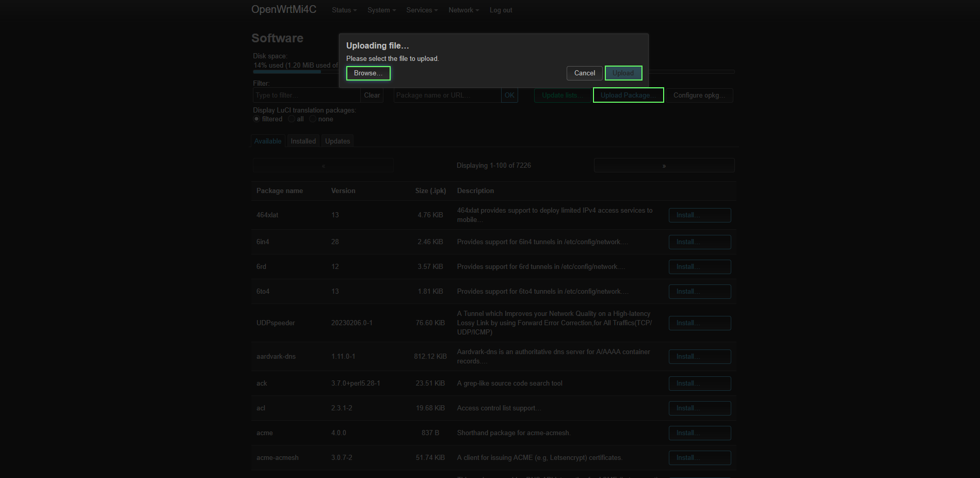Viewport: 980px width, 478px height.
Task: Click the Size (.ipk) column header
Action: click(430, 191)
